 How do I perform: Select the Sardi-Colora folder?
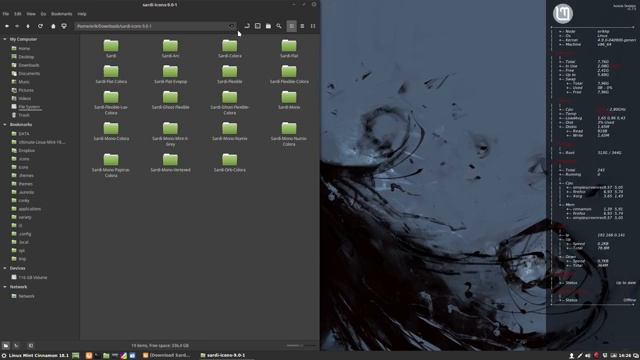coord(230,49)
